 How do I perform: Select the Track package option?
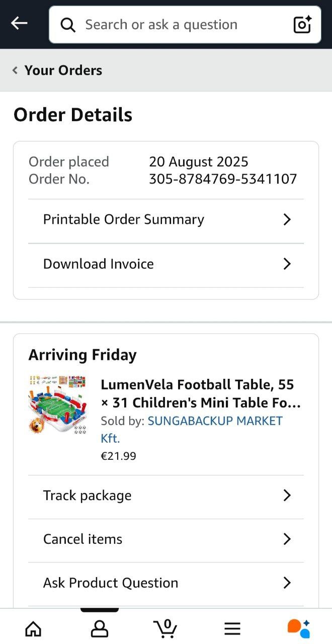[88, 496]
